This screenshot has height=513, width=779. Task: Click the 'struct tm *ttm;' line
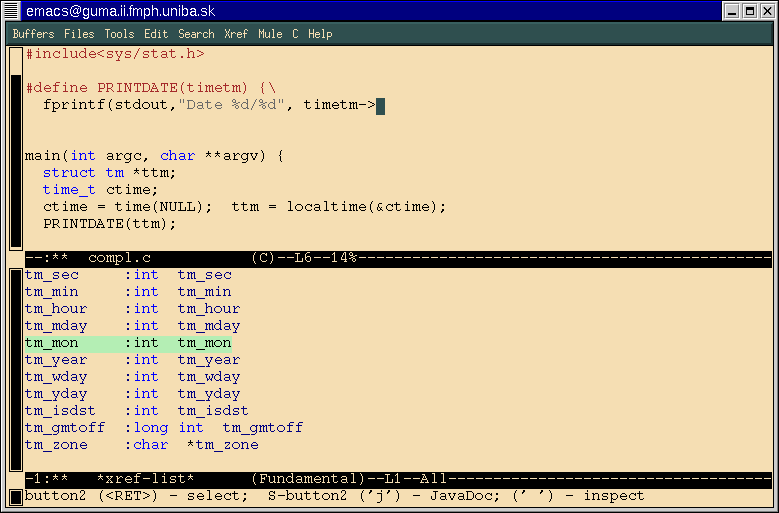click(x=109, y=173)
